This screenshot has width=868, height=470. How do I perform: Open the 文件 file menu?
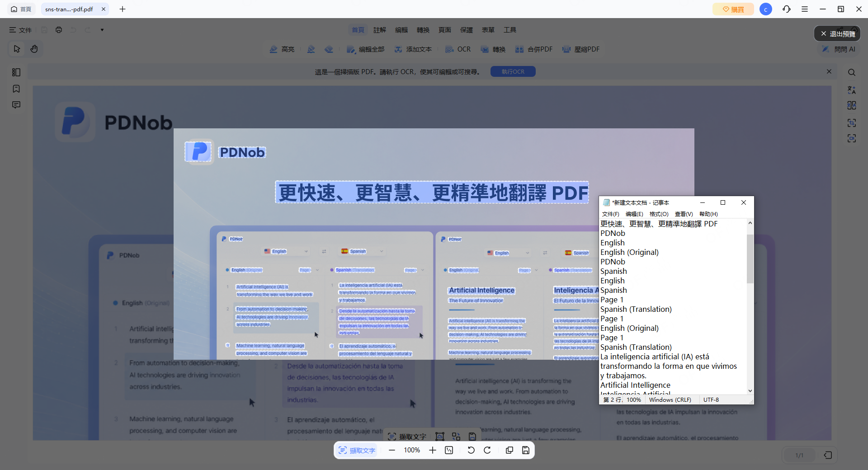pos(20,30)
